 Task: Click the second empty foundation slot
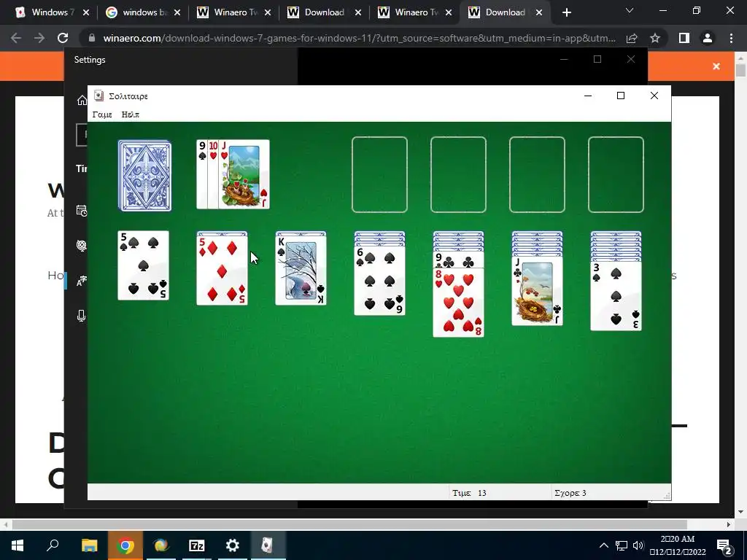[458, 174]
